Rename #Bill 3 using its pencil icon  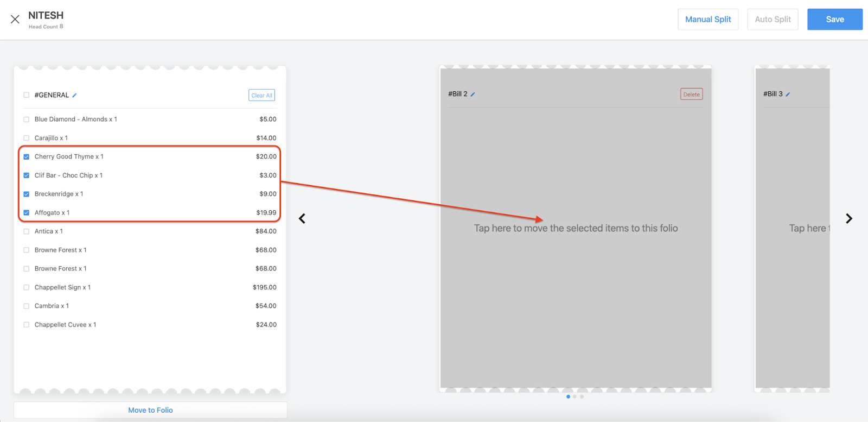click(788, 95)
